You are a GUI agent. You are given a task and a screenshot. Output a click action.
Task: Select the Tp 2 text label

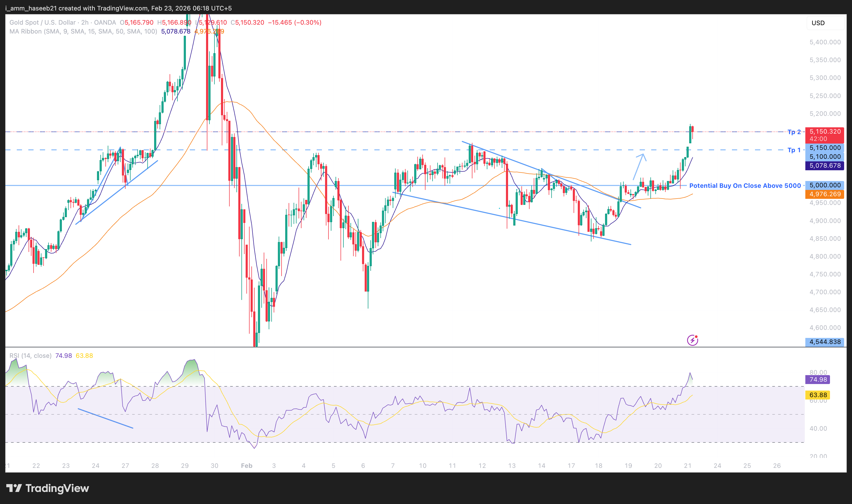(794, 132)
